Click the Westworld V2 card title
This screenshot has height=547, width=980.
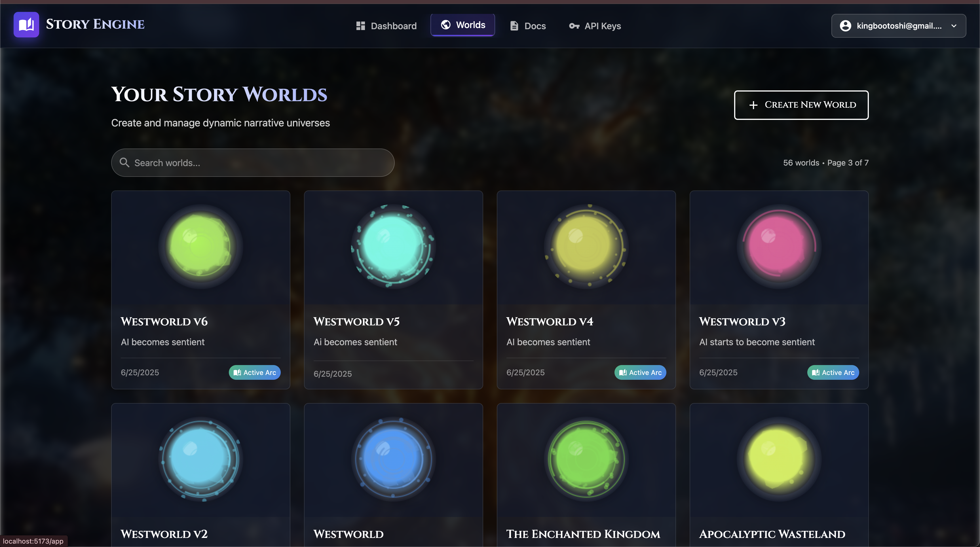coord(164,534)
